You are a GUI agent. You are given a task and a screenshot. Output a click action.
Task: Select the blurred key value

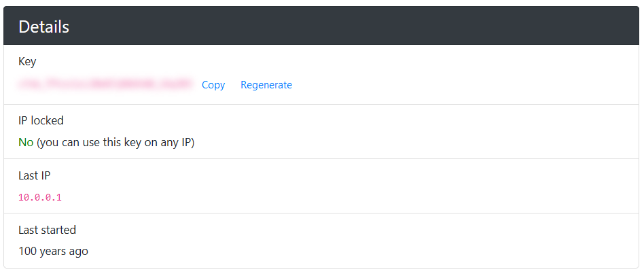(106, 85)
